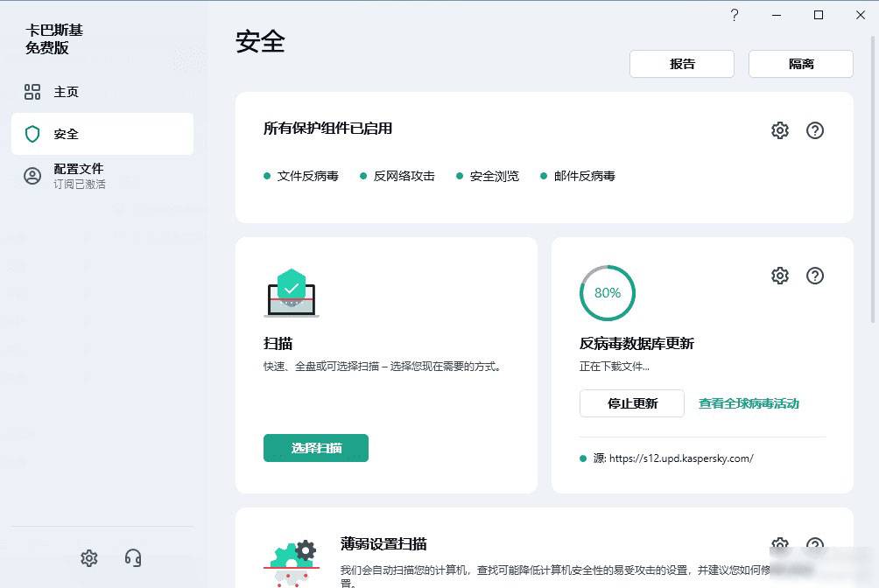The width and height of the screenshot is (879, 588).
Task: Click the 扫描 card heading
Action: click(x=278, y=343)
